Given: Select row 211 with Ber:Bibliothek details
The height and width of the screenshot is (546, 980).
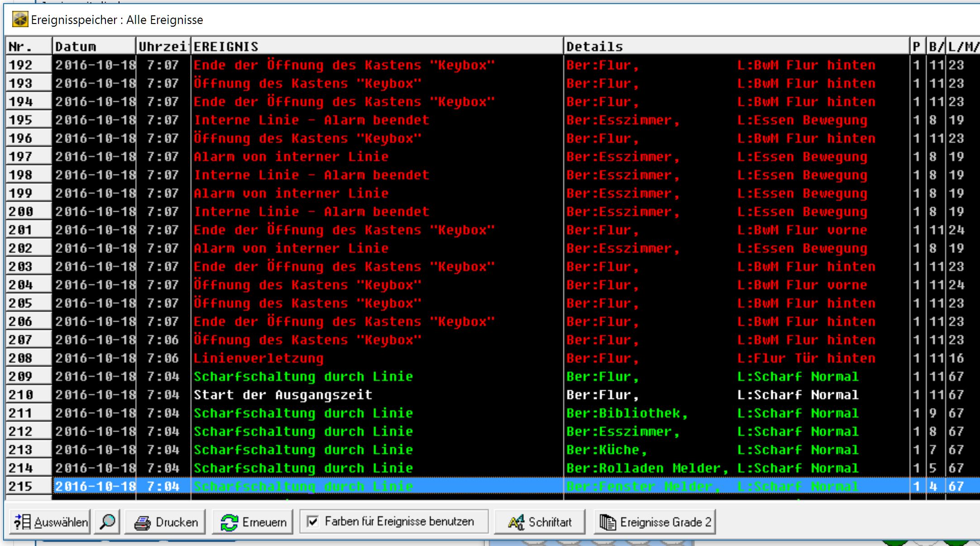Looking at the screenshot, I should click(x=627, y=413).
